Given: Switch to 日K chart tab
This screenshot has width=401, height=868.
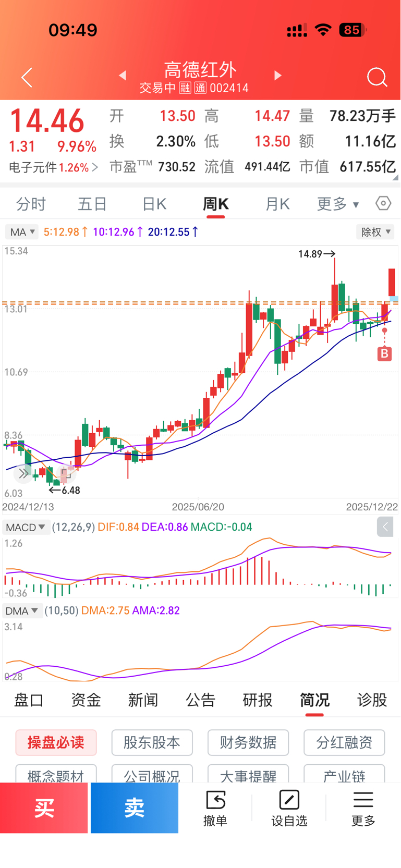Looking at the screenshot, I should pyautogui.click(x=154, y=204).
